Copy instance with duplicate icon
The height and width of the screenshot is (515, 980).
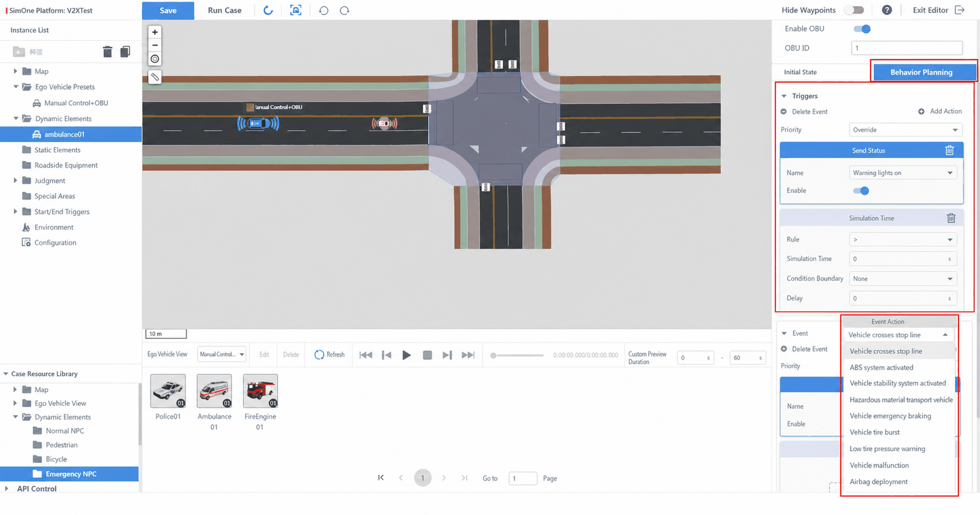coord(125,52)
